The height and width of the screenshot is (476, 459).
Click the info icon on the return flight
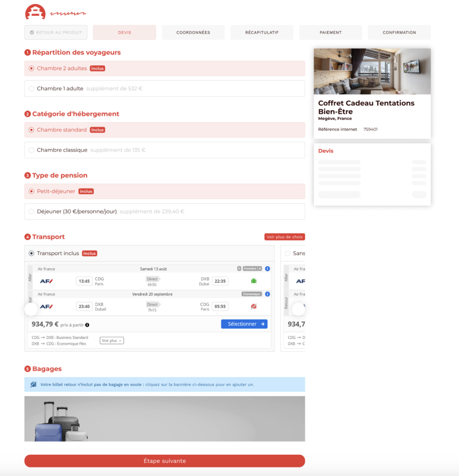tap(267, 294)
